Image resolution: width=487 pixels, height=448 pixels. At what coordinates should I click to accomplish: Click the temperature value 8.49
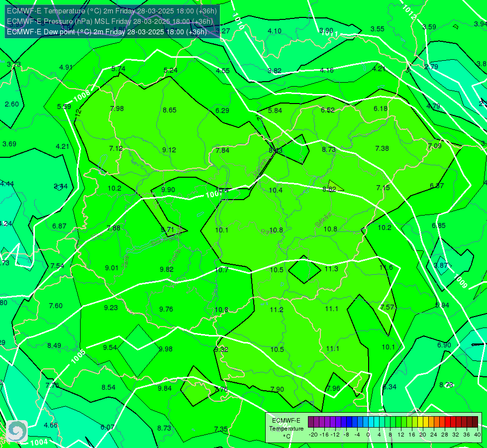pyautogui.click(x=54, y=346)
